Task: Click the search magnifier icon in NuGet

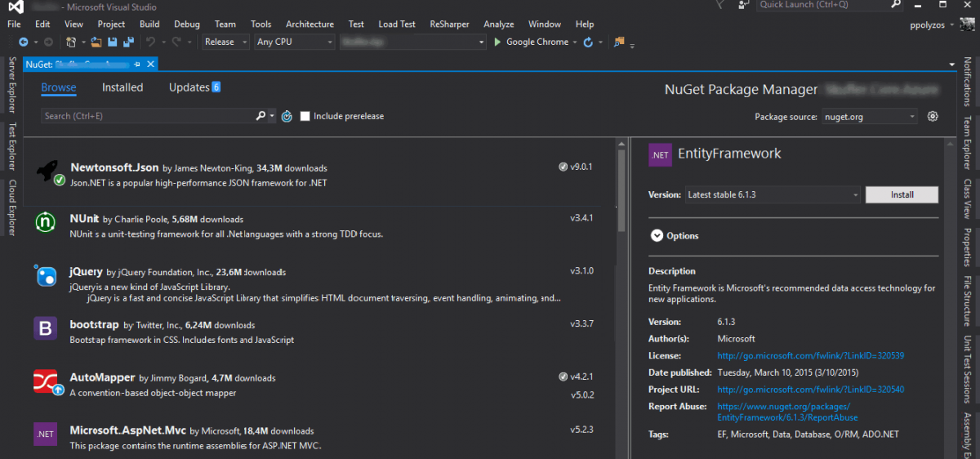Action: pos(261,116)
